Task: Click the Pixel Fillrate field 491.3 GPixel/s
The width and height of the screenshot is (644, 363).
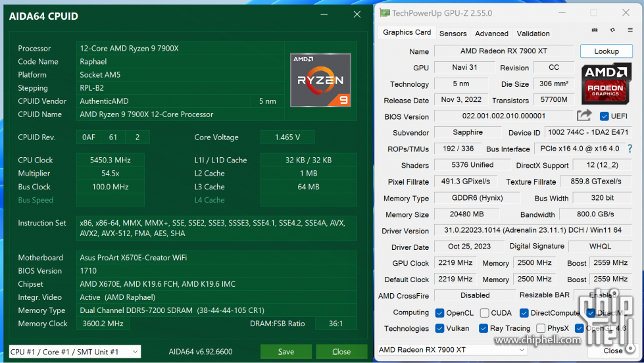Action: point(465,181)
